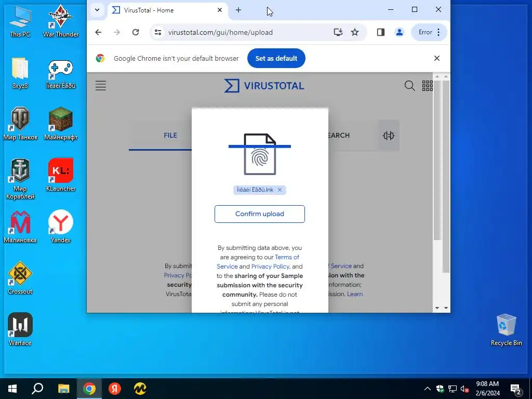Launch Crossout shortcut
Image resolution: width=532 pixels, height=399 pixels.
point(20,278)
